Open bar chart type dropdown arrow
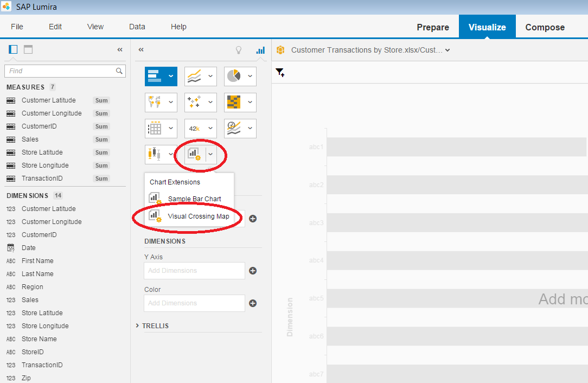 171,76
